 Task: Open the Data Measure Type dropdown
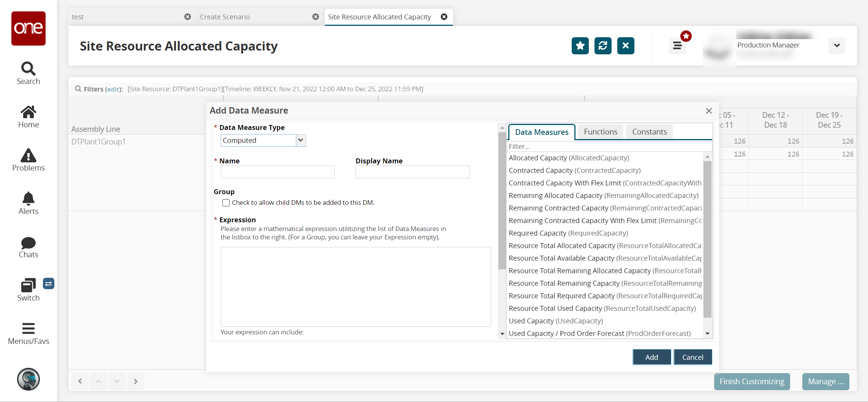point(300,141)
